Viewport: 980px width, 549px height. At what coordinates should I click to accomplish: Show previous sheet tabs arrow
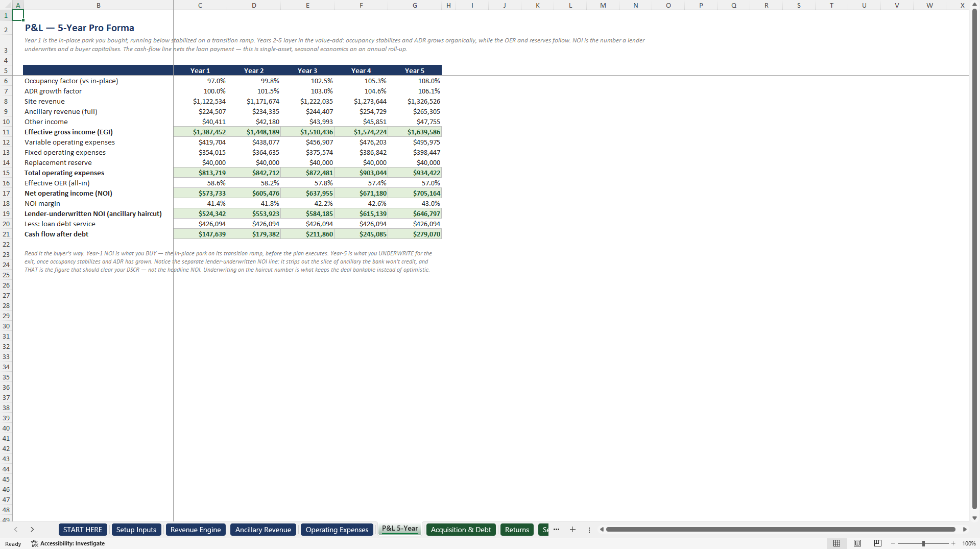pyautogui.click(x=16, y=530)
